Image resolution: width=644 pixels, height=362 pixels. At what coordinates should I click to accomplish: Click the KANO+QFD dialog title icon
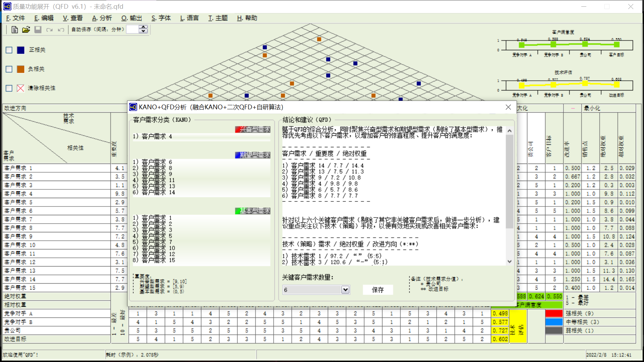click(133, 107)
